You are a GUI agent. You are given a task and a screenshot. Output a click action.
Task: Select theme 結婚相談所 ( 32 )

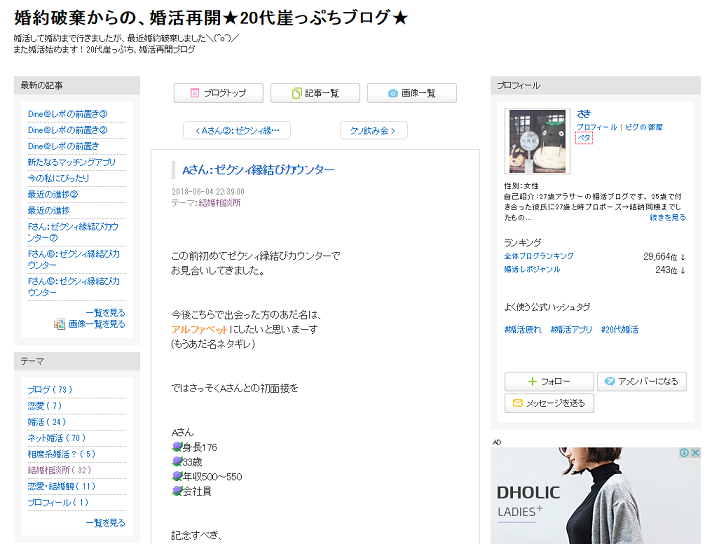coord(60,470)
